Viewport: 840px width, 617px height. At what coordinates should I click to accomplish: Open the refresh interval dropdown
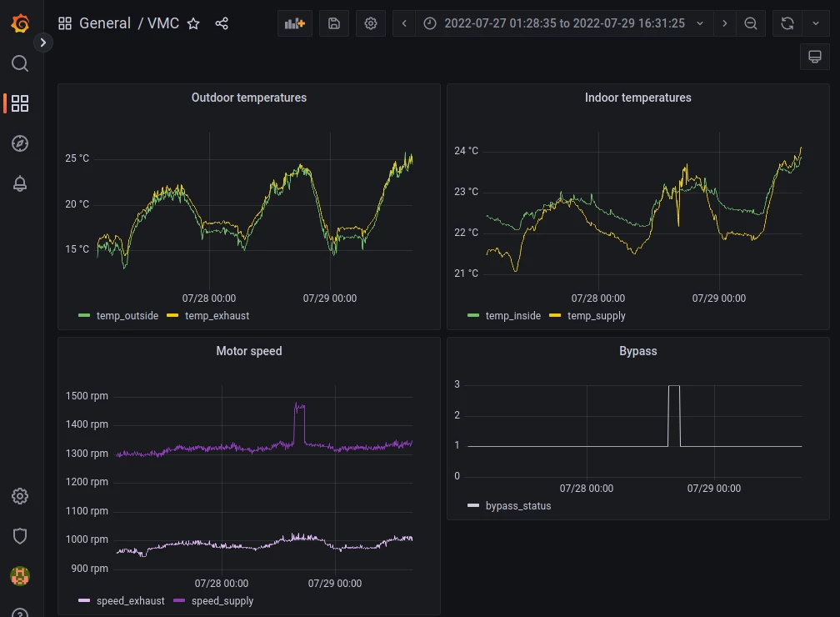(x=816, y=23)
